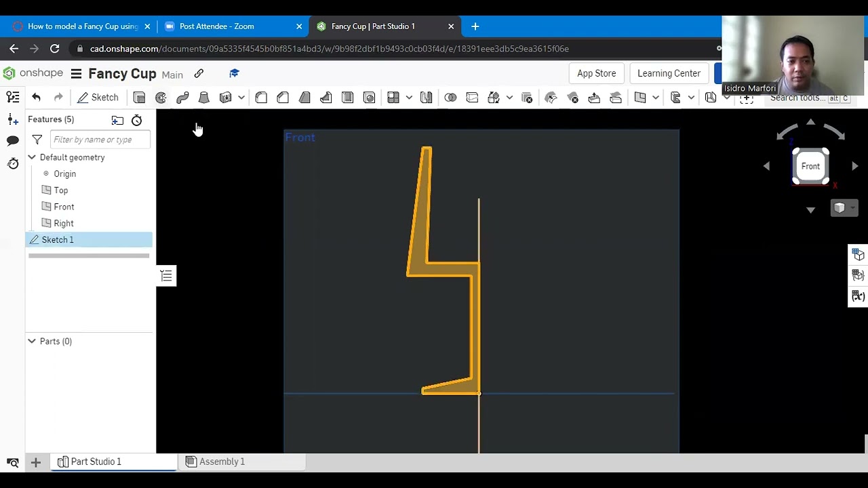Select the Replace face tool
The width and height of the screenshot is (868, 488).
[x=616, y=98]
